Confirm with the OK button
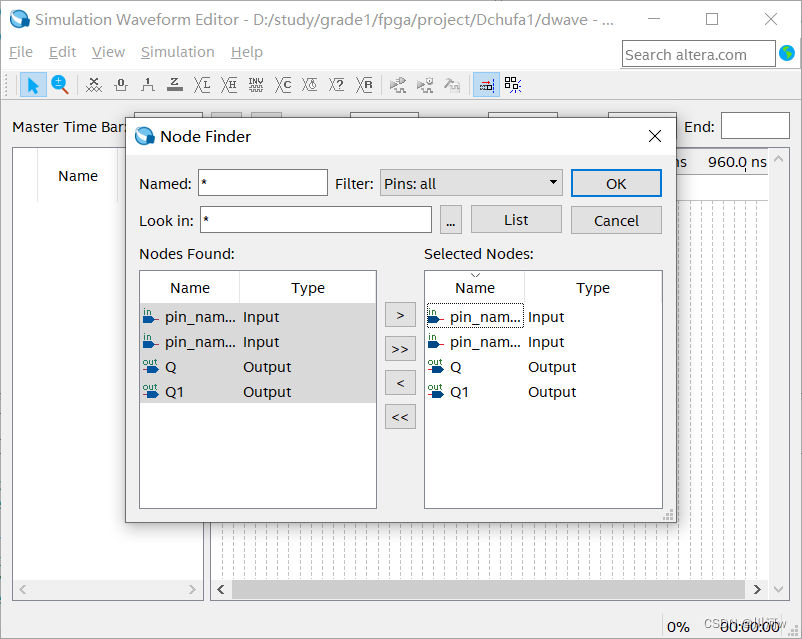The height and width of the screenshot is (639, 802). 616,184
